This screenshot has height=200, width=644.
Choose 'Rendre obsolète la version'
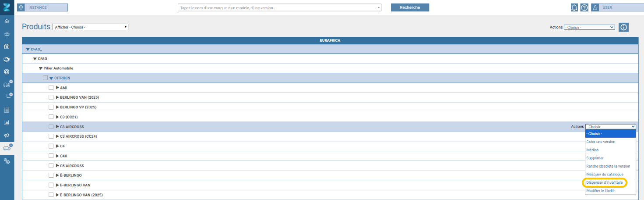click(610, 166)
